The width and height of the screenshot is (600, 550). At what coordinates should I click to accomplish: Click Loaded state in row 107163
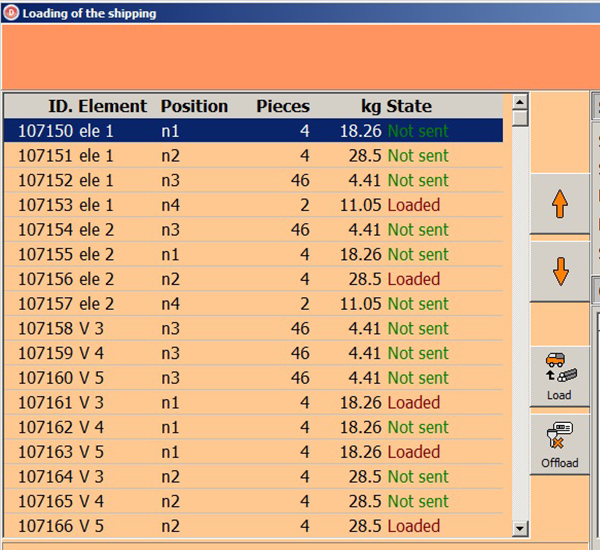[x=414, y=452]
